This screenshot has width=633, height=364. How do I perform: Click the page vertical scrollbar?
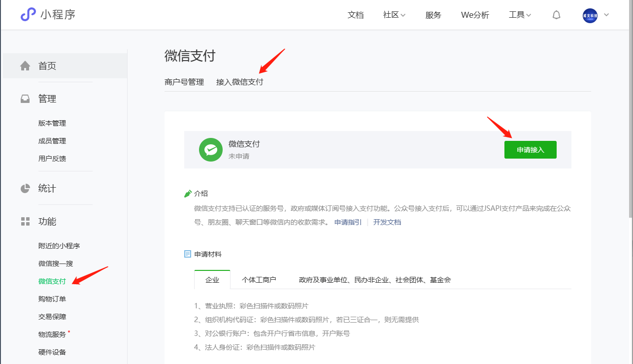[x=630, y=108]
